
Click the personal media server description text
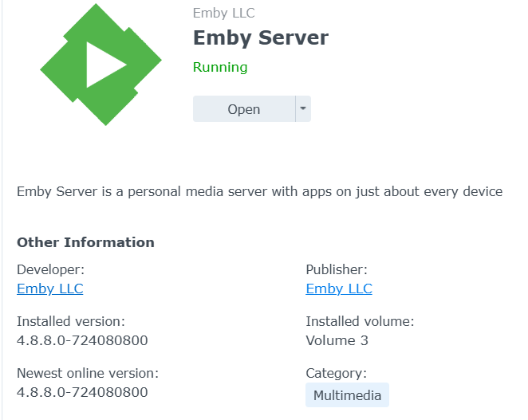point(260,192)
